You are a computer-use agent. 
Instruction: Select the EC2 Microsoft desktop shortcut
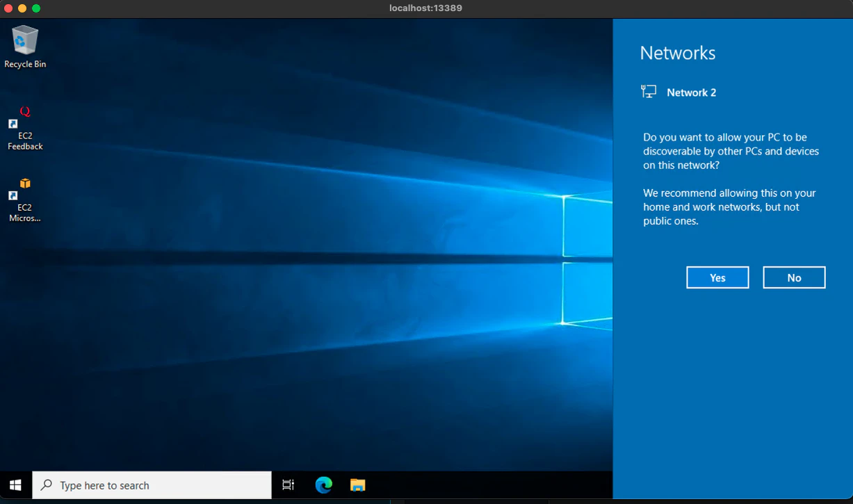click(x=25, y=200)
